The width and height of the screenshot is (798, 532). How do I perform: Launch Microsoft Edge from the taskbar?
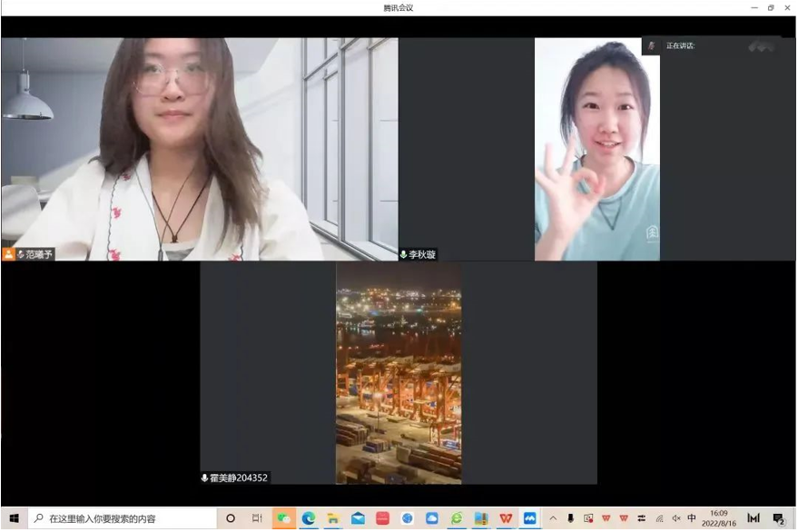(x=309, y=518)
